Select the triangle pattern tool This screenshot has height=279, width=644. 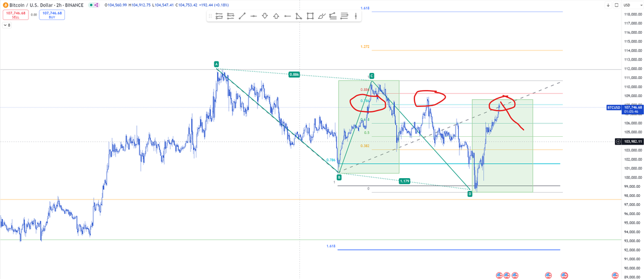click(x=299, y=16)
